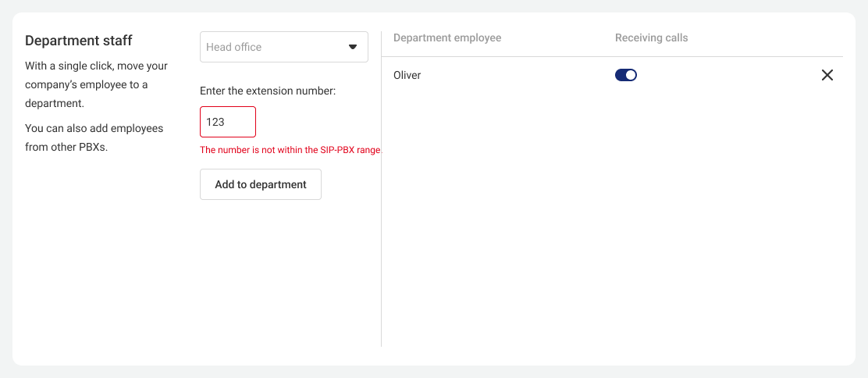Screen dimensions: 868x378
Task: Click the Receiving calls column header
Action: pos(652,37)
